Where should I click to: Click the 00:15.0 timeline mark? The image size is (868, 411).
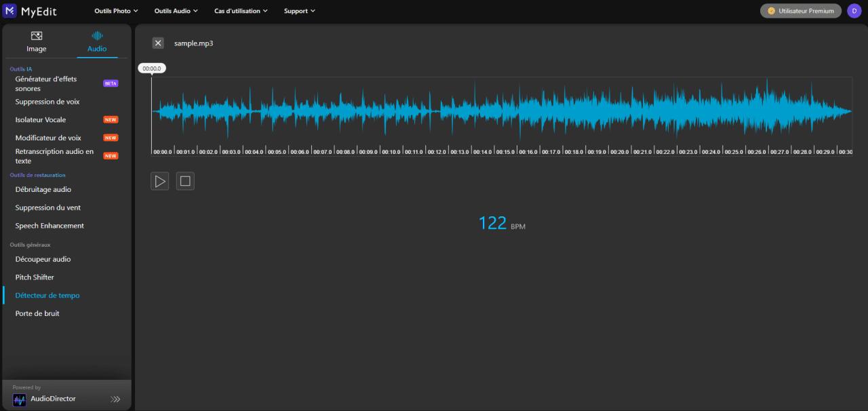(x=505, y=152)
